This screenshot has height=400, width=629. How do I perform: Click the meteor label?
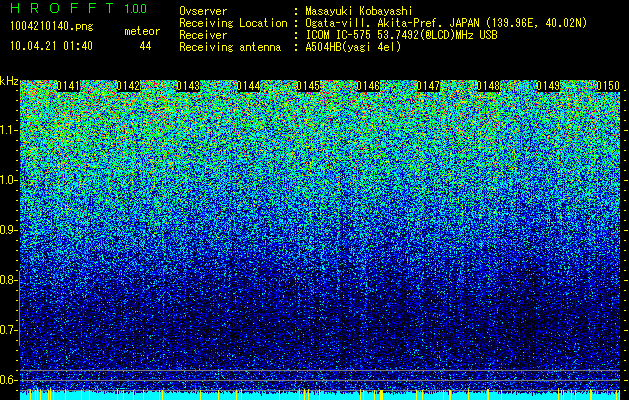(x=142, y=31)
